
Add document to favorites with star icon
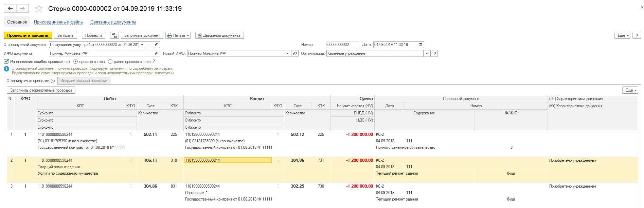pos(39,9)
